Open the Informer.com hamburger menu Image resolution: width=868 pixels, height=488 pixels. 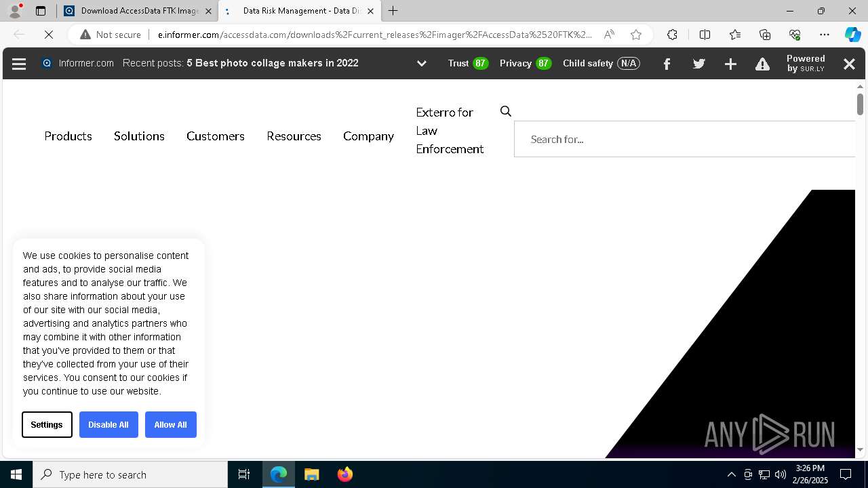[19, 64]
